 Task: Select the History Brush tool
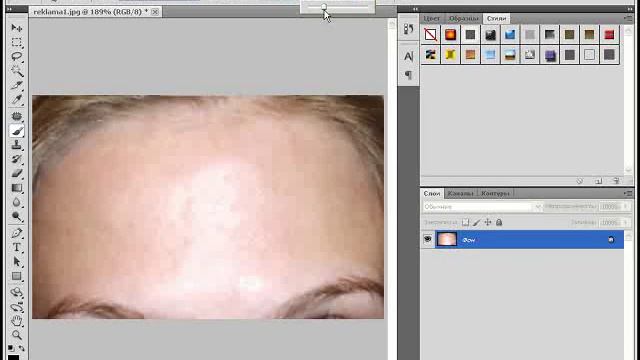[17, 159]
